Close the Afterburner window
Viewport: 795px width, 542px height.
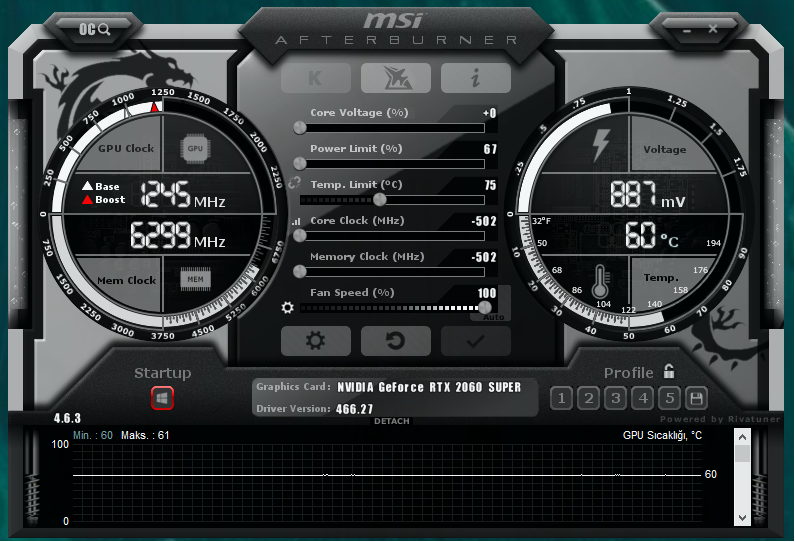coord(713,29)
